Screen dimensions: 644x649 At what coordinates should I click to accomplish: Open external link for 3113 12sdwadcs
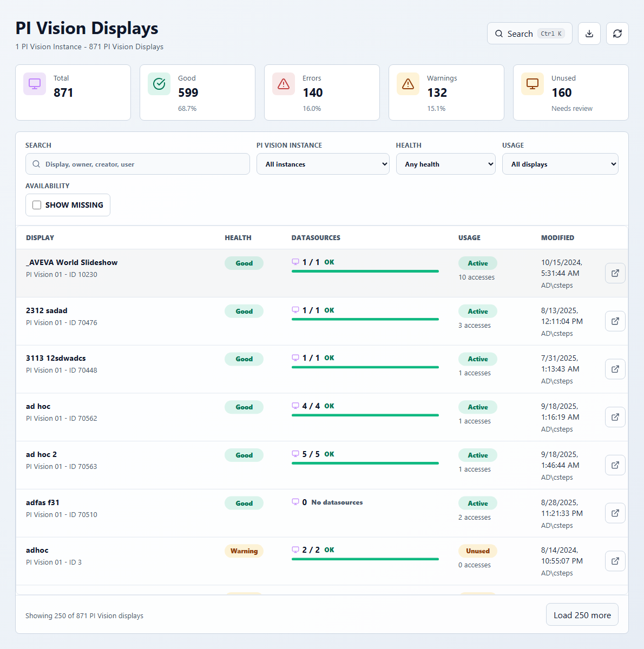point(615,369)
